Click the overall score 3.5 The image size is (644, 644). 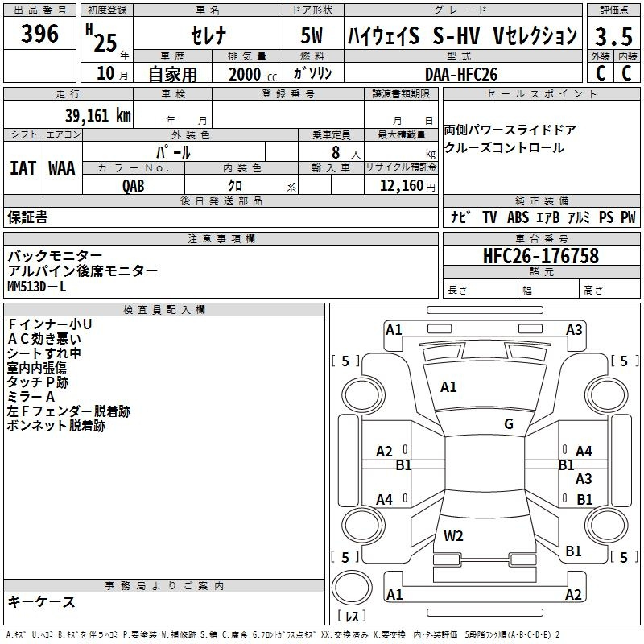613,37
